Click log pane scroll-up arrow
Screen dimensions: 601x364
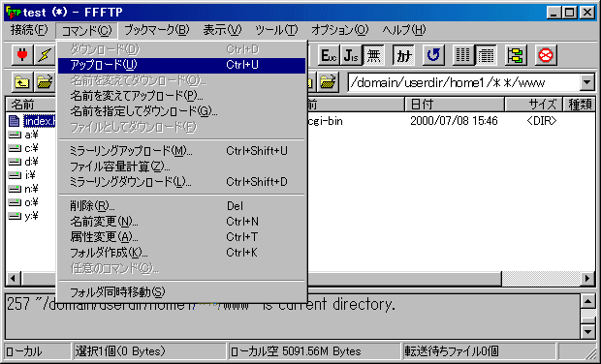pyautogui.click(x=587, y=301)
